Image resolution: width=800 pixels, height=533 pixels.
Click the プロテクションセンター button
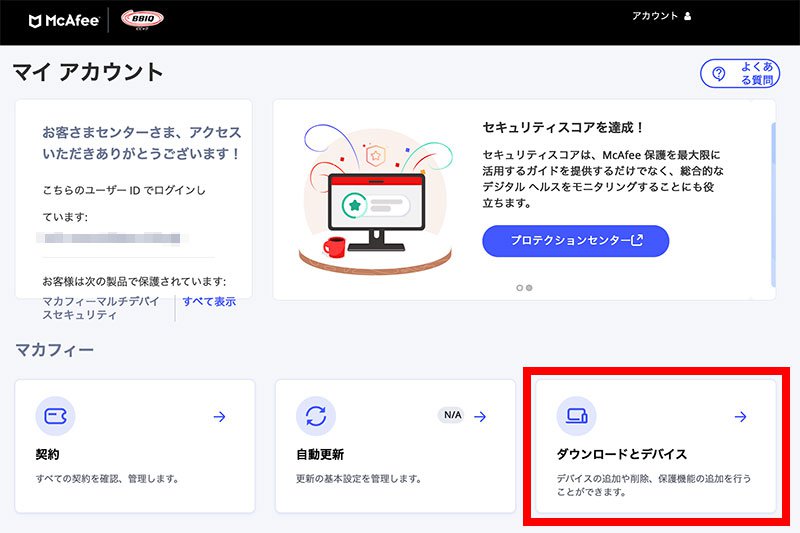click(x=576, y=241)
